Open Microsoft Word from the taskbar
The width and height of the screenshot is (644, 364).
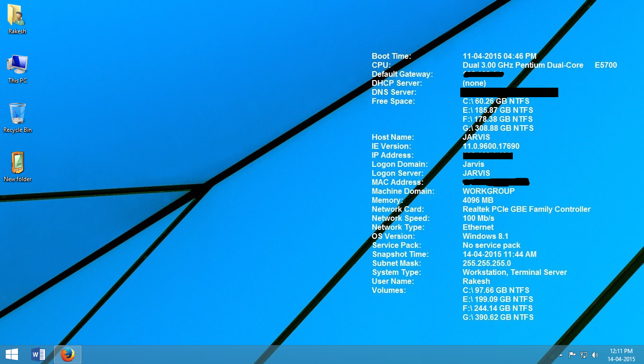[38, 354]
